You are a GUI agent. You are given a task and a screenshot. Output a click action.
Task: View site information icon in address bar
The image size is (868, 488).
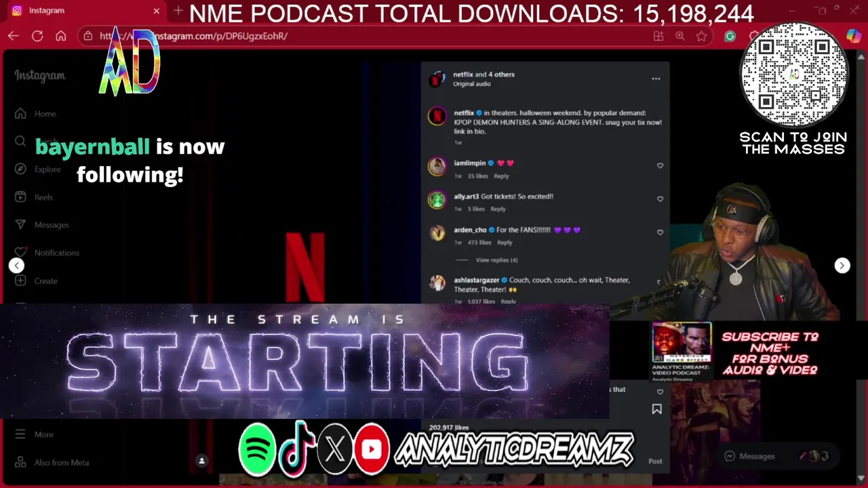click(x=87, y=36)
